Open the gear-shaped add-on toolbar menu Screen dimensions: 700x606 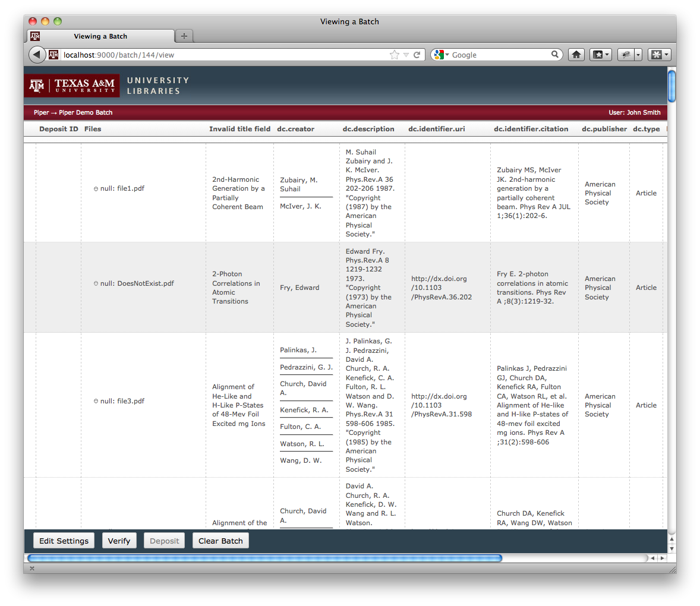(660, 55)
